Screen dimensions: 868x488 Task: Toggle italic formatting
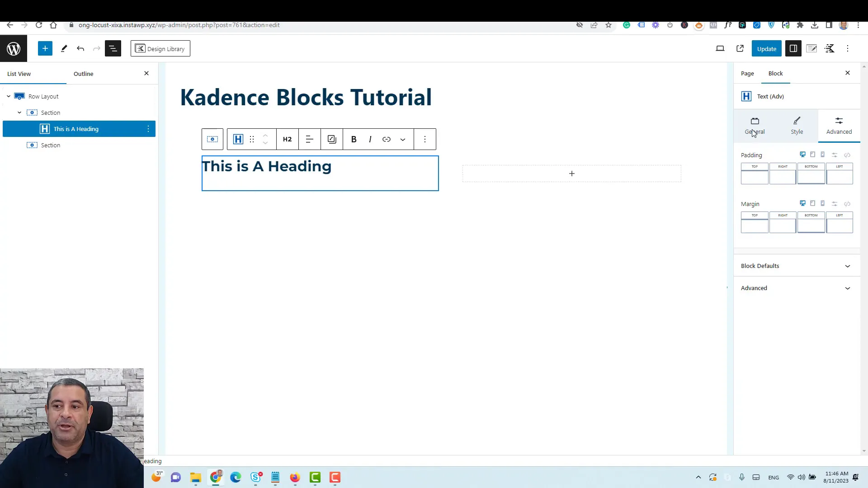(370, 139)
